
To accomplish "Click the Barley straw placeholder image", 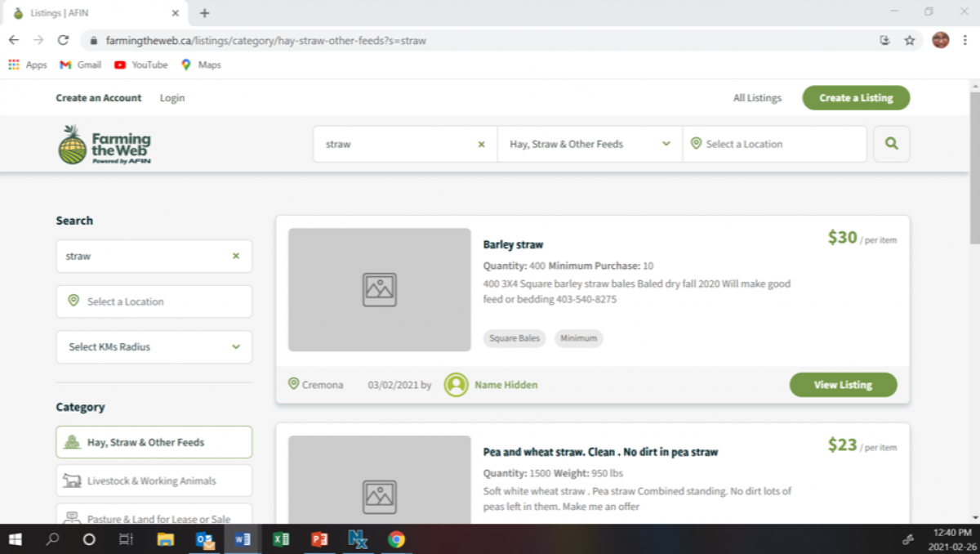I will tap(380, 290).
